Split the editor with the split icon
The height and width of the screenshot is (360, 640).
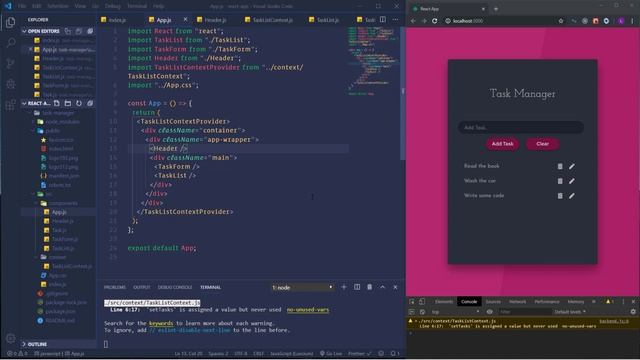tap(382, 20)
